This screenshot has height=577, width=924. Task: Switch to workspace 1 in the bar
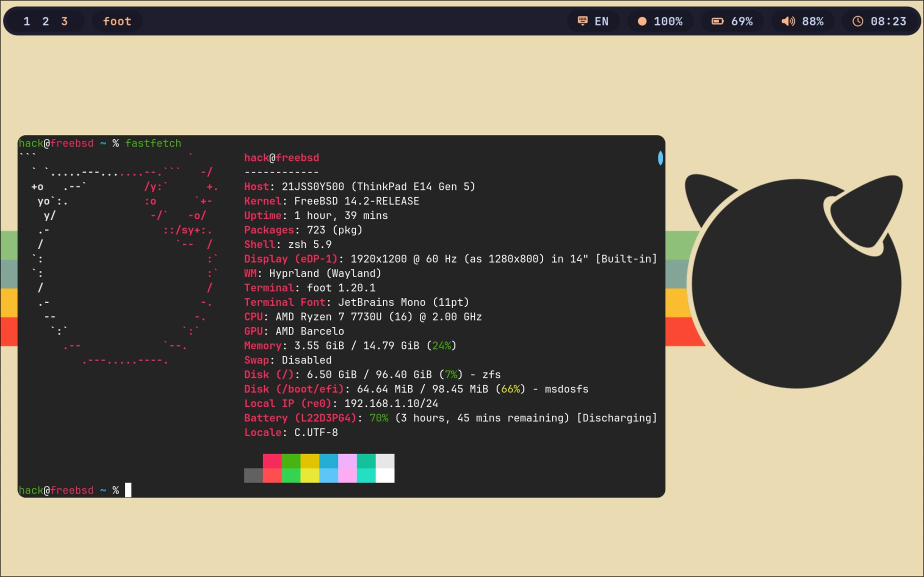(x=27, y=21)
